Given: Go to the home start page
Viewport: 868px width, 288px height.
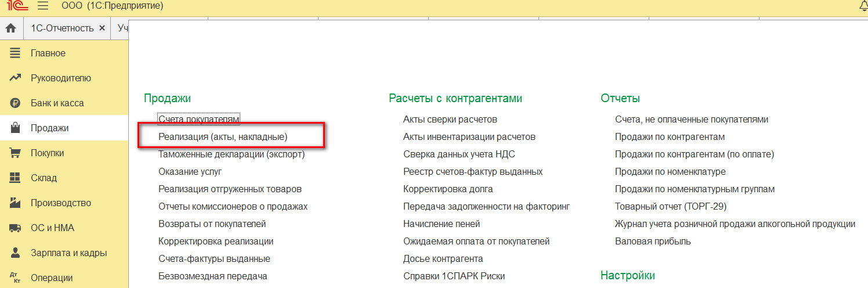Looking at the screenshot, I should pyautogui.click(x=11, y=28).
